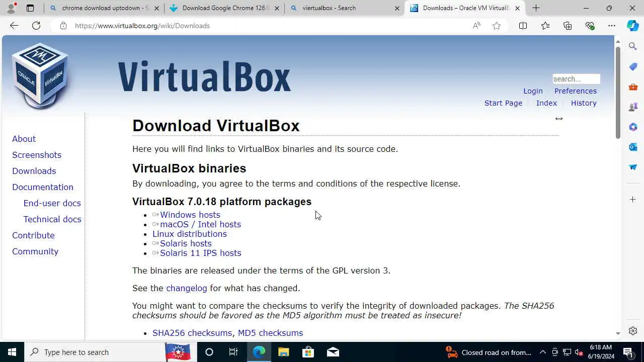
Task: Open Tab actions menu icon
Action: point(30,8)
